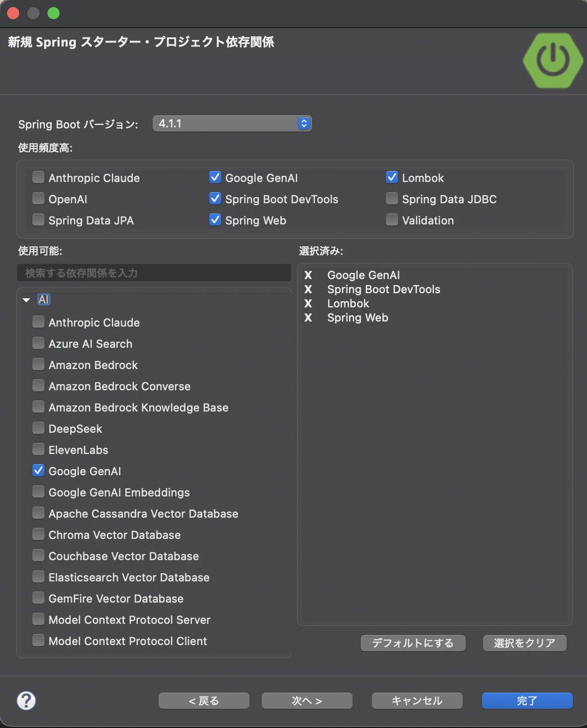This screenshot has height=728, width=587.
Task: Enable the Spring Data JDBC checkbox
Action: tap(392, 198)
